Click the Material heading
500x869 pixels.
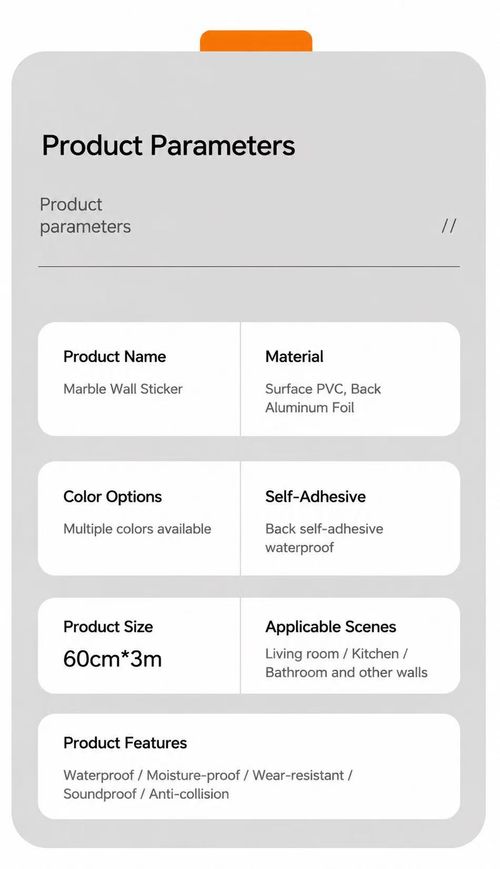click(294, 356)
